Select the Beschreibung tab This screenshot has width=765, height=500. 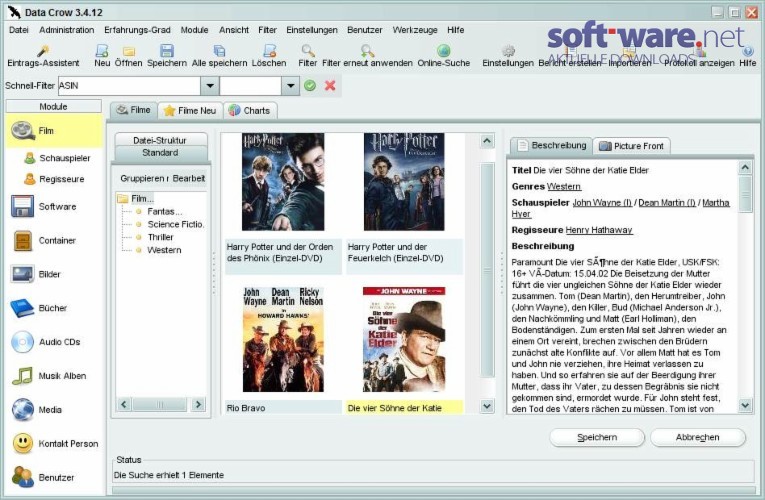552,145
